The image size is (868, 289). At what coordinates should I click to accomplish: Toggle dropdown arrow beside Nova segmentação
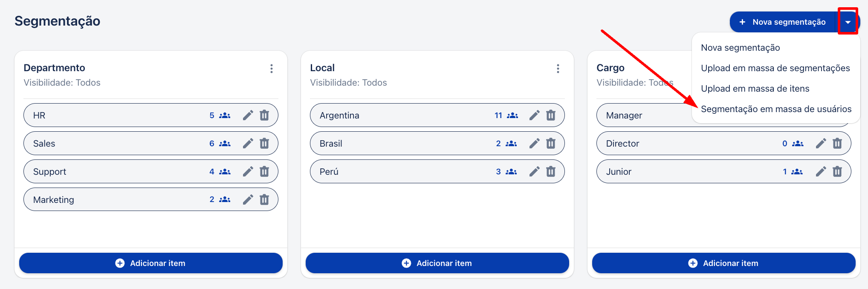[848, 22]
